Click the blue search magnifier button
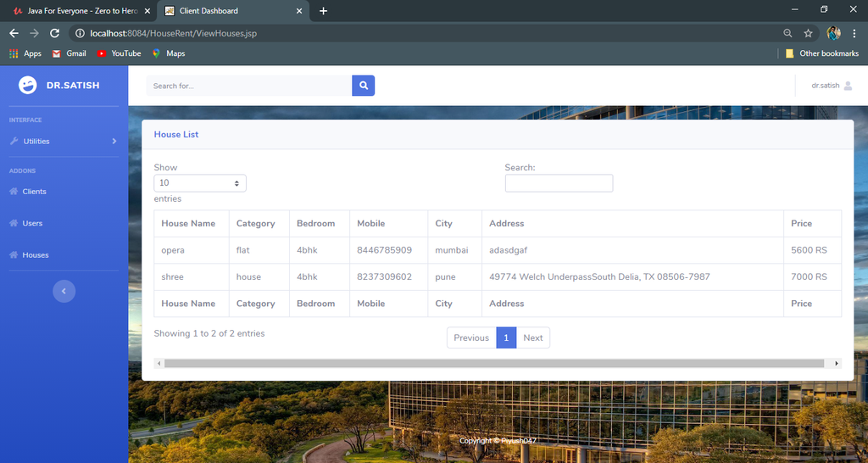Image resolution: width=868 pixels, height=463 pixels. pos(363,86)
